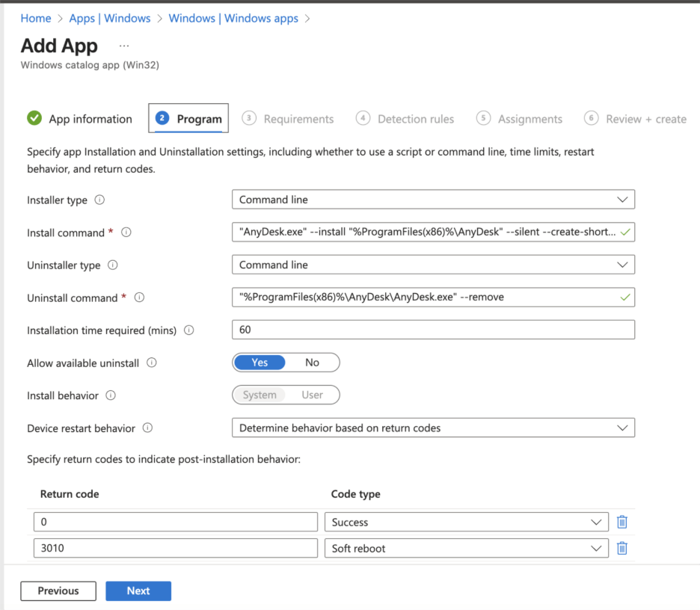700x610 pixels.
Task: Click info icon next to Allow available uninstall
Action: click(x=152, y=363)
